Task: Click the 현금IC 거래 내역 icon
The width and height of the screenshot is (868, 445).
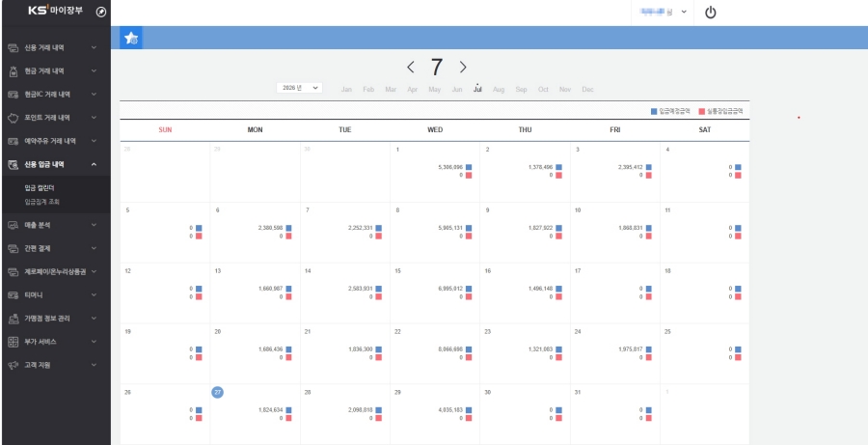Action: tap(14, 95)
